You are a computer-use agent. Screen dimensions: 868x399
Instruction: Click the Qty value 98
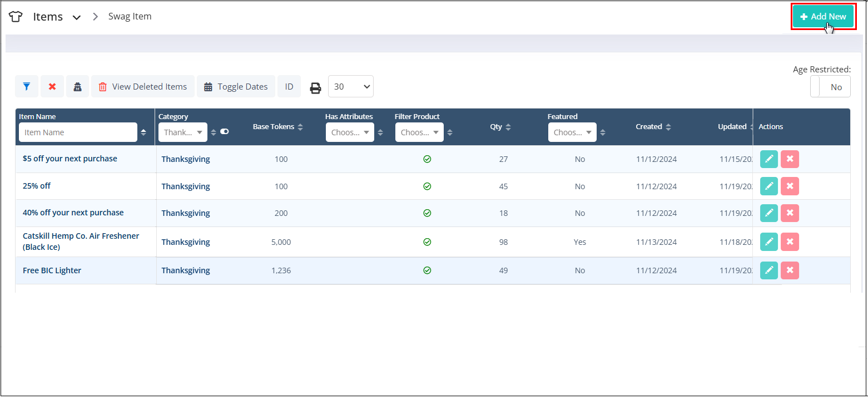click(x=504, y=242)
